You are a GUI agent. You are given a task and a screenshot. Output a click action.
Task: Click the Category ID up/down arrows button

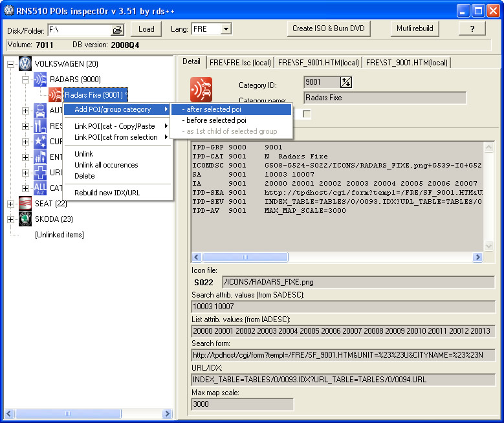[x=347, y=82]
